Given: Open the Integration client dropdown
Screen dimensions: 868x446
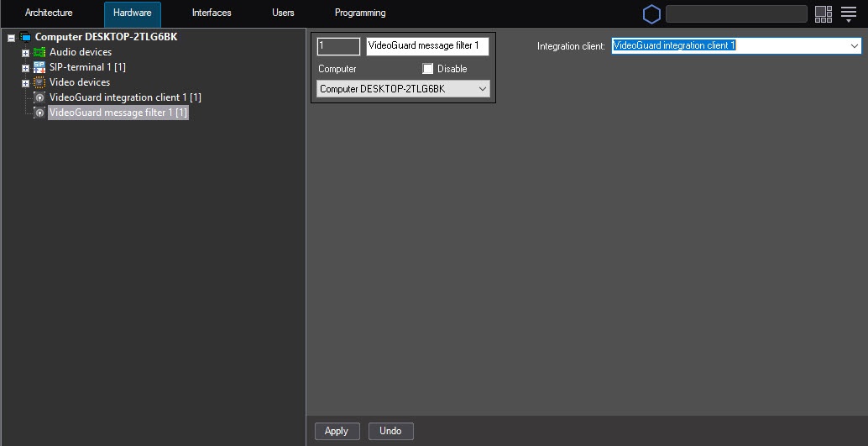Looking at the screenshot, I should pyautogui.click(x=736, y=46).
